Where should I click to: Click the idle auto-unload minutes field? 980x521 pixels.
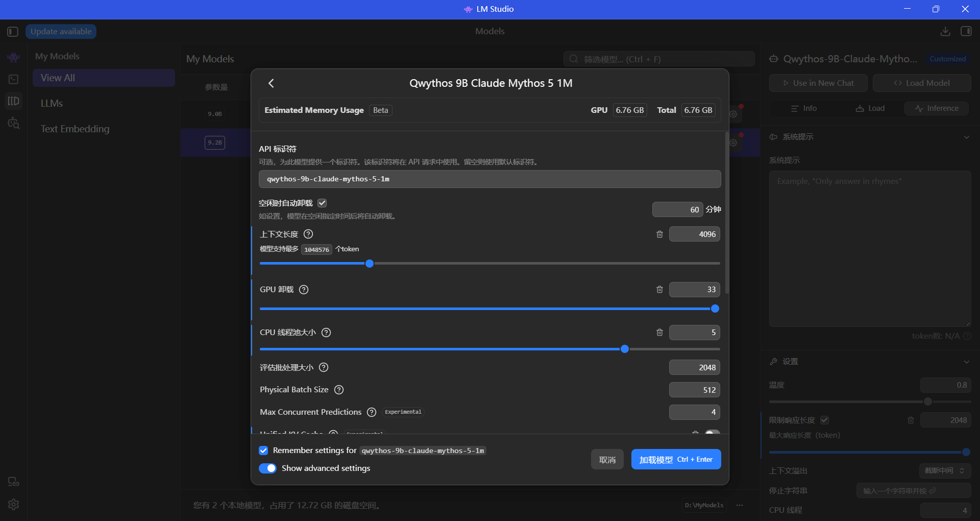[677, 209]
